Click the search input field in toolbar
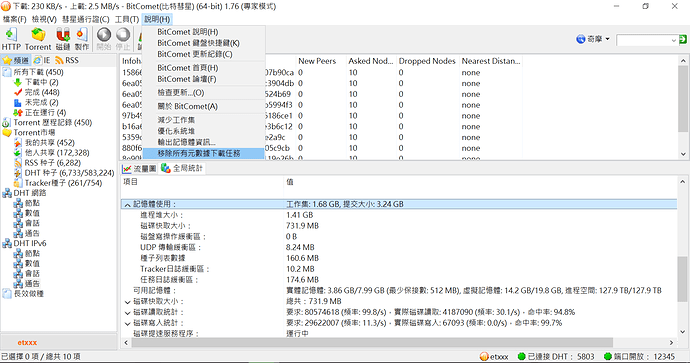Viewport: 690px width, 363px height. tap(643, 40)
